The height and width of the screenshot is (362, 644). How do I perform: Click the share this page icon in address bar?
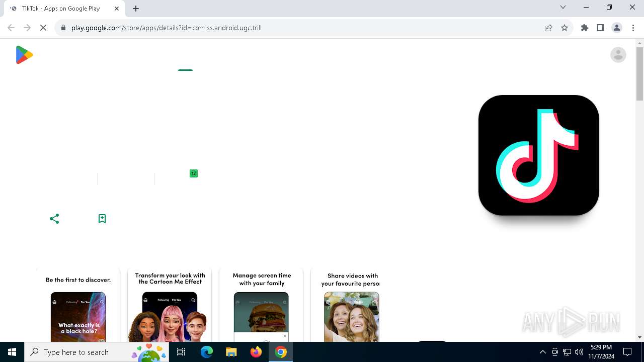(x=548, y=28)
